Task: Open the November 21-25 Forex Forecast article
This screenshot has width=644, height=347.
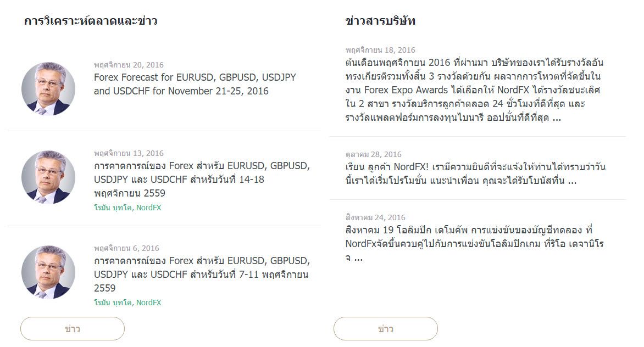Action: coord(195,84)
